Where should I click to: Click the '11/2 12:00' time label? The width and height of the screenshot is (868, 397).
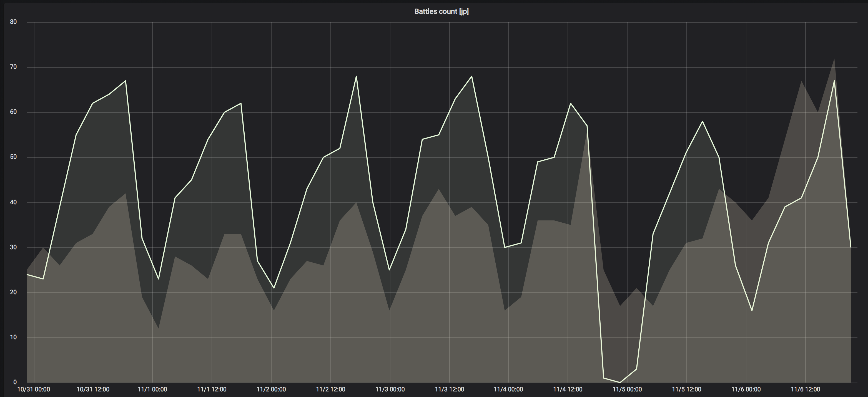click(x=330, y=390)
